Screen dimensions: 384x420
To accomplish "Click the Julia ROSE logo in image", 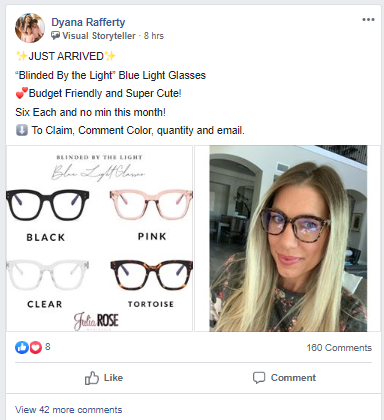I will pyautogui.click(x=96, y=321).
